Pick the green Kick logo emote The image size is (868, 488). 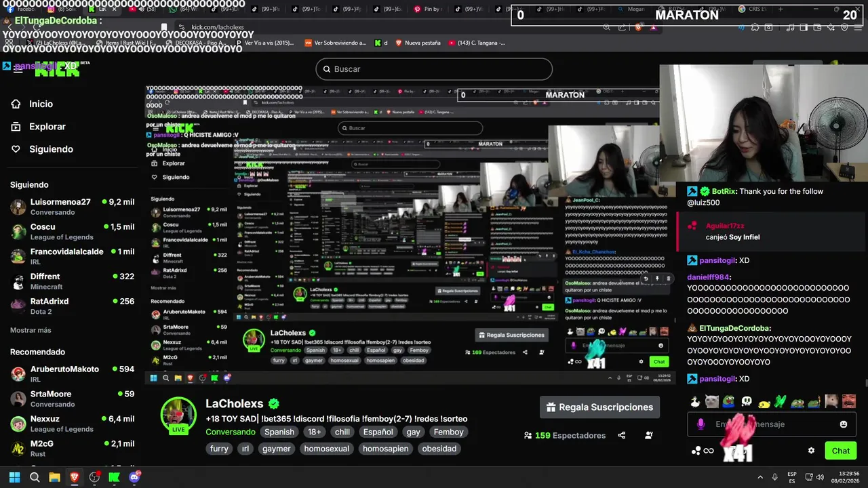tap(781, 401)
